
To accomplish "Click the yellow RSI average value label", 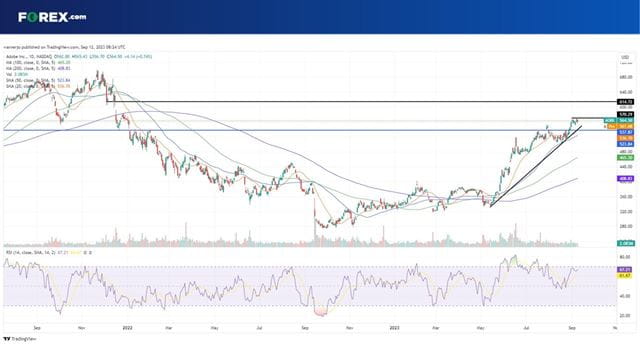I will [625, 276].
